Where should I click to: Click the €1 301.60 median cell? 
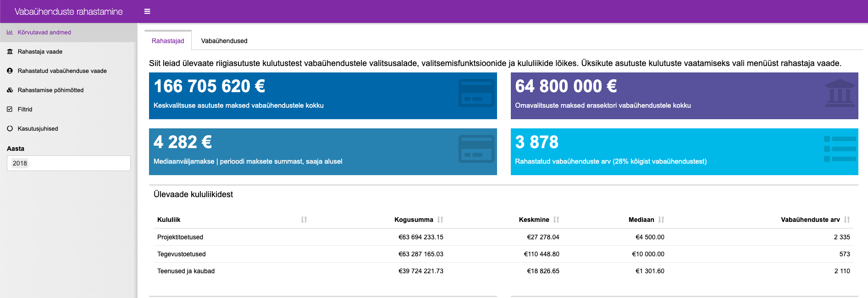(x=650, y=271)
